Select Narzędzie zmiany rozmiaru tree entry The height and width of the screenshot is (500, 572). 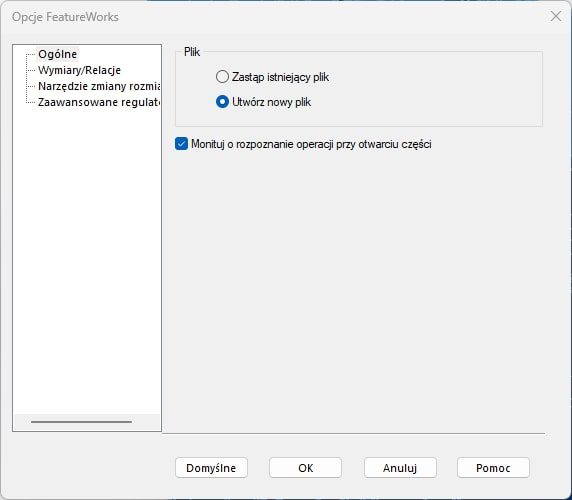point(99,86)
